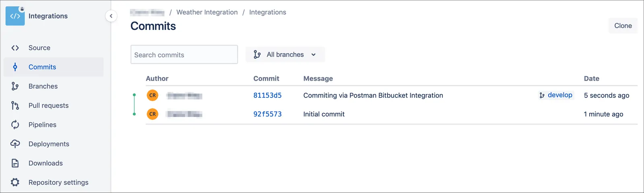Click the '1 minute ago' date

603,114
